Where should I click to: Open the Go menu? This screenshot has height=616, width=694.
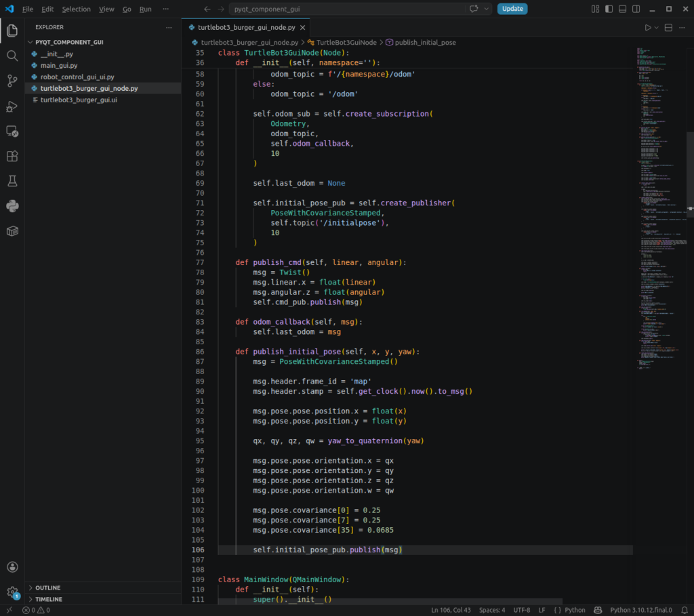pyautogui.click(x=127, y=9)
